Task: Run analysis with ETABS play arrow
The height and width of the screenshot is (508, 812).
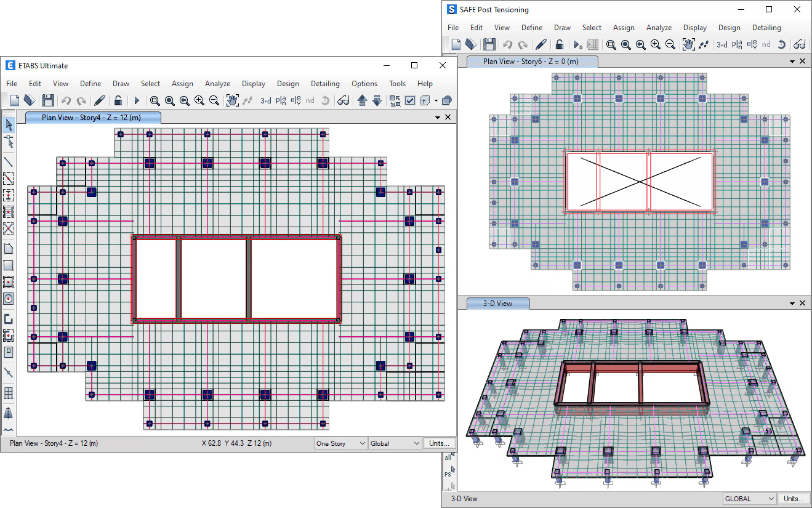Action: pyautogui.click(x=137, y=100)
